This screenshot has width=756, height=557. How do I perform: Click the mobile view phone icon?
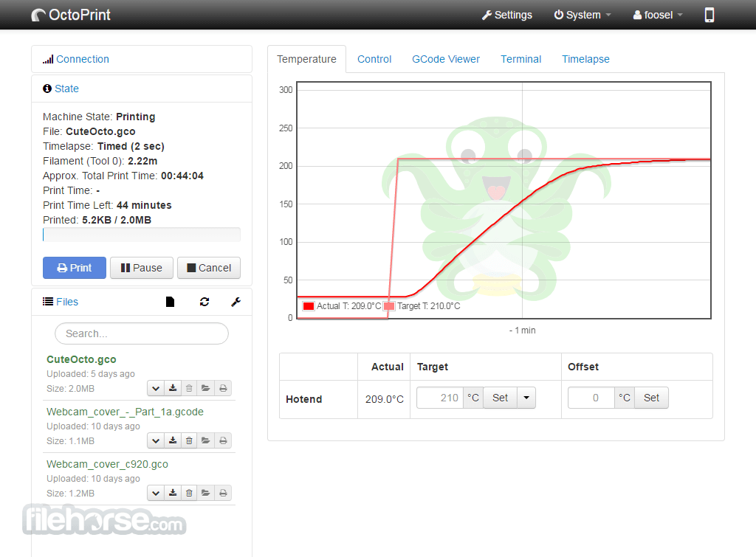pyautogui.click(x=709, y=15)
